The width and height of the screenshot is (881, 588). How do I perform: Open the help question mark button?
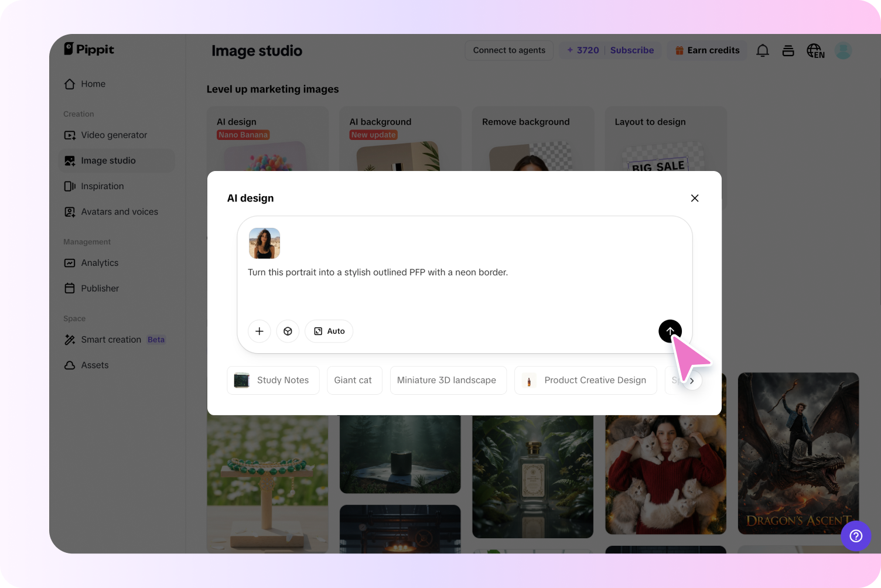(x=856, y=536)
